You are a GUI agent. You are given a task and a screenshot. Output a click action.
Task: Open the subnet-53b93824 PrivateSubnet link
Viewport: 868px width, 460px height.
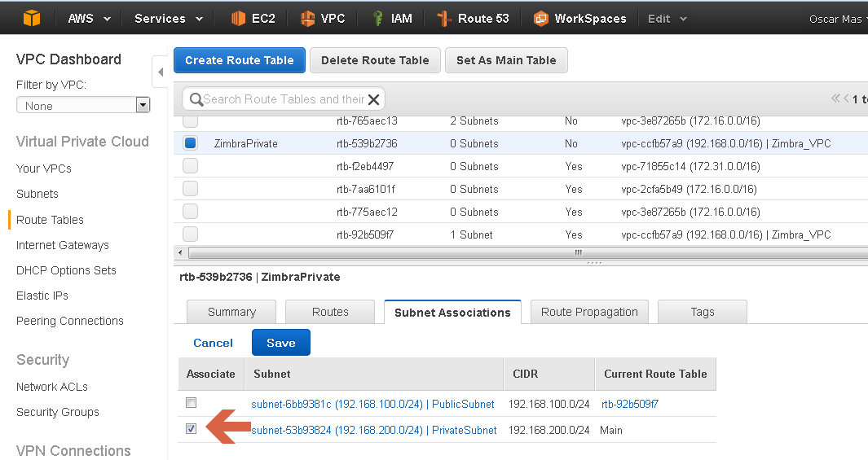pos(373,430)
